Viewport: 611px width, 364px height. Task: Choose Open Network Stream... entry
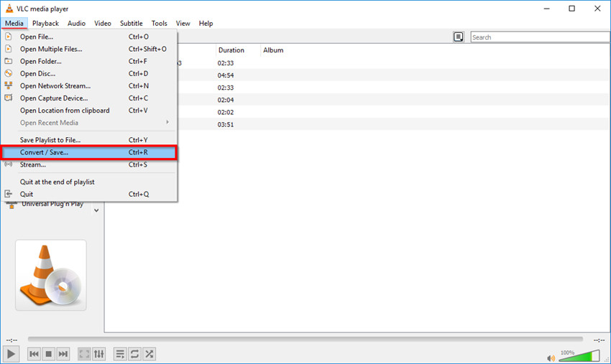pos(89,85)
